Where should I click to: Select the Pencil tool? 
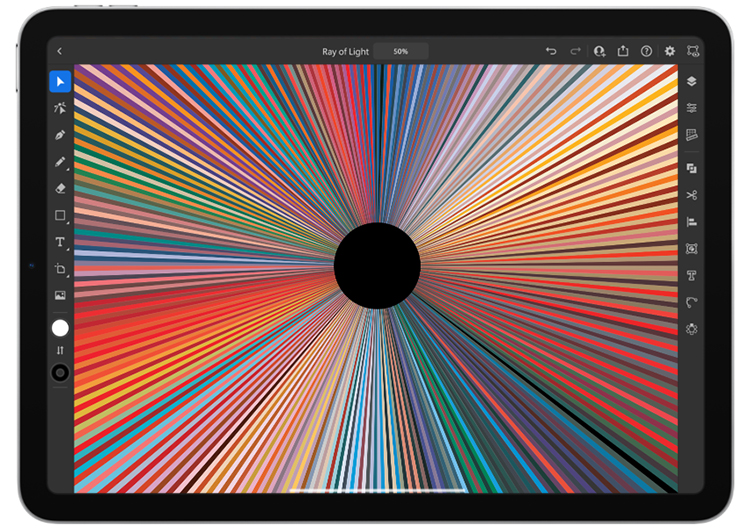[x=60, y=162]
